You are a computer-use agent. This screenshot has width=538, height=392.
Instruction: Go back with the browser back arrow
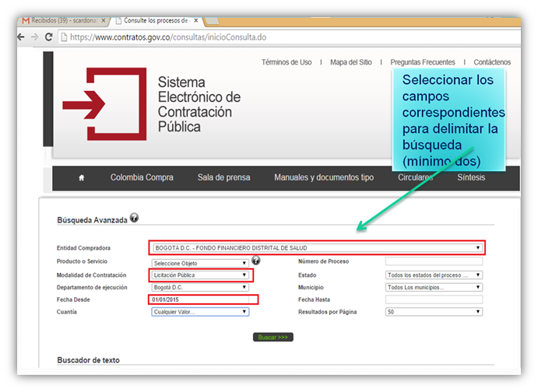pyautogui.click(x=21, y=37)
